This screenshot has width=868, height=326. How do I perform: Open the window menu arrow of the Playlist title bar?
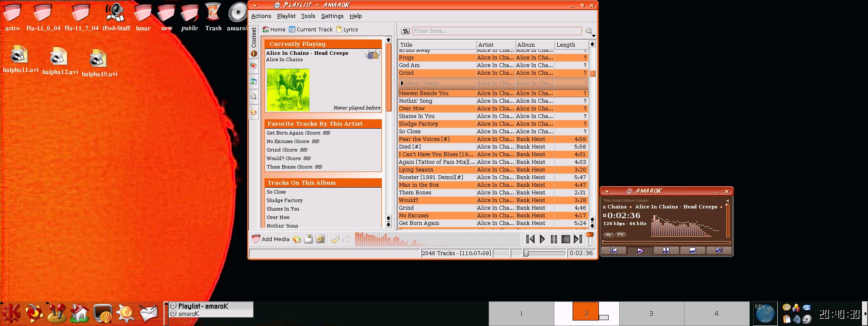tap(255, 6)
